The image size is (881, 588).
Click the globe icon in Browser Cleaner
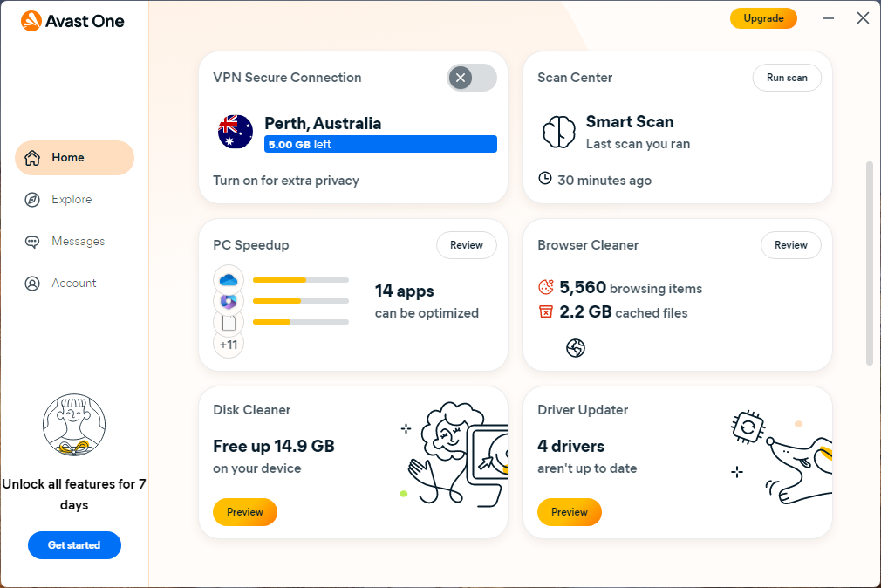pyautogui.click(x=576, y=348)
